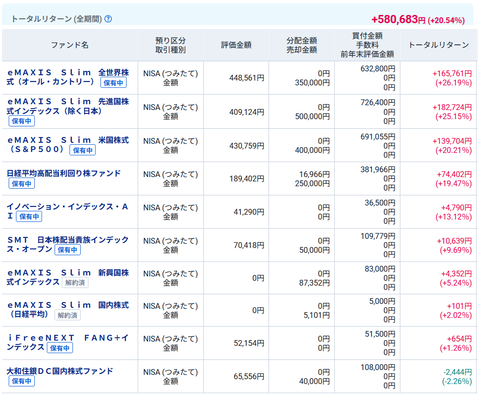
Task: Click 保有中 badge for 日経平均高配当利回り株ファンド
Action: (22, 184)
